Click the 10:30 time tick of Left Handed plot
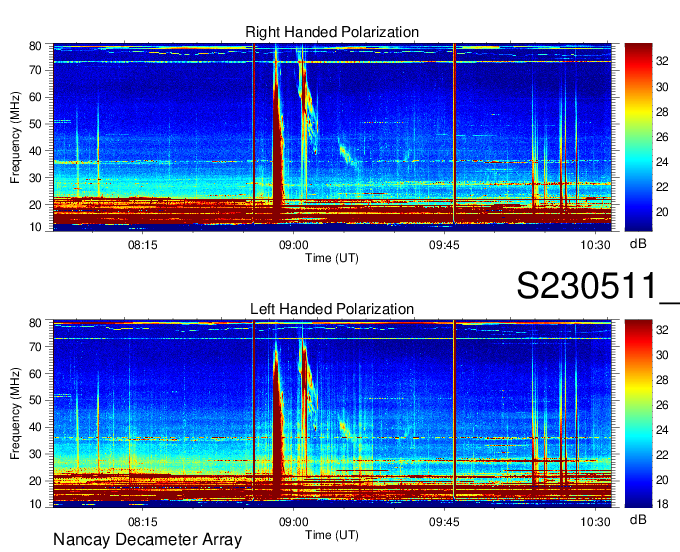Screen dimensions: 680x552 [595, 521]
